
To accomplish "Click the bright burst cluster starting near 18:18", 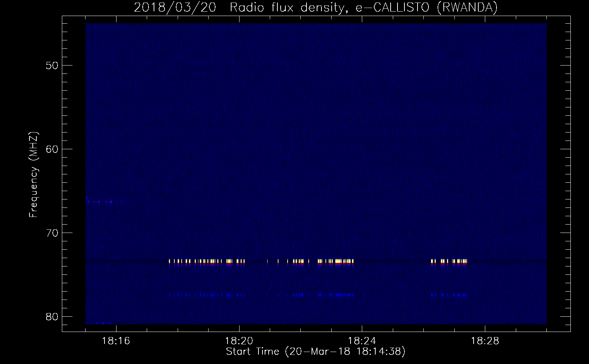I will coord(207,262).
